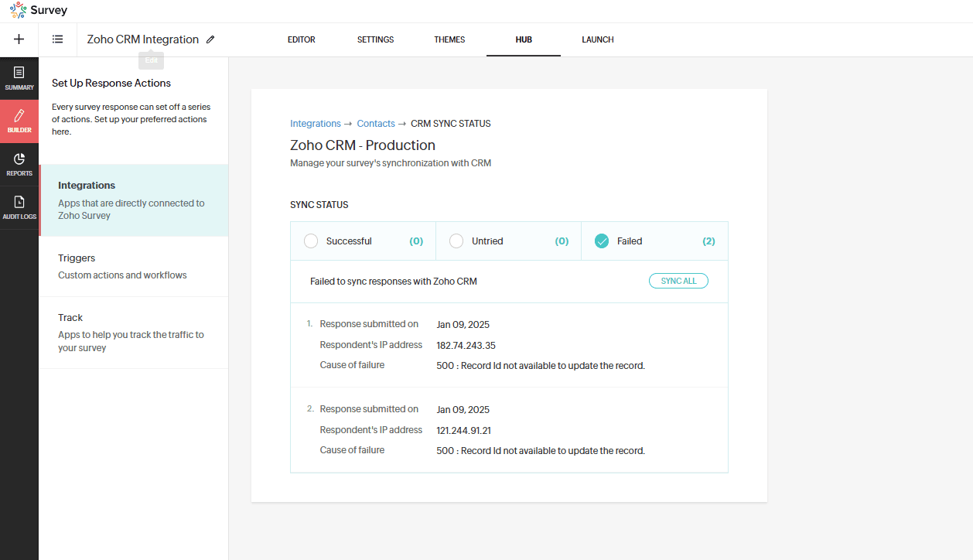Open the Audit Logs sidebar icon

click(19, 207)
